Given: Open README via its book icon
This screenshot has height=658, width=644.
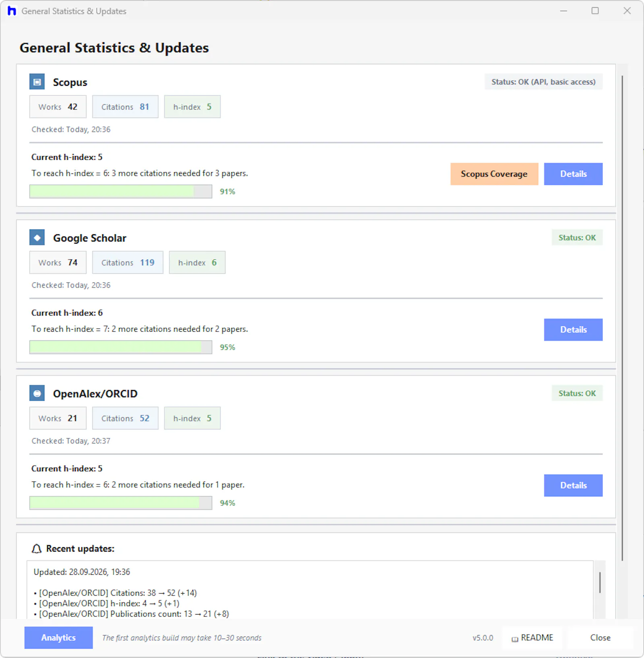Looking at the screenshot, I should (x=515, y=639).
